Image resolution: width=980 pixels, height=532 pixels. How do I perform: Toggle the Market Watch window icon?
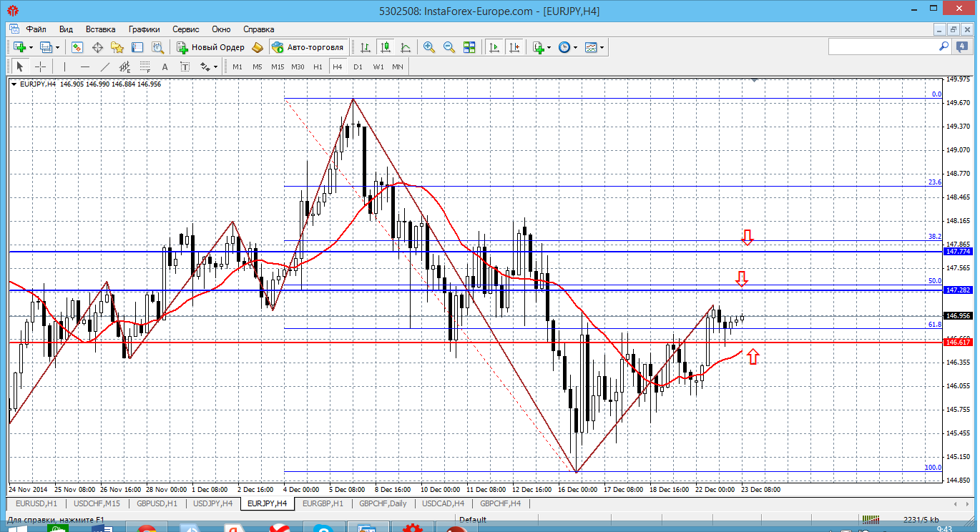point(77,47)
